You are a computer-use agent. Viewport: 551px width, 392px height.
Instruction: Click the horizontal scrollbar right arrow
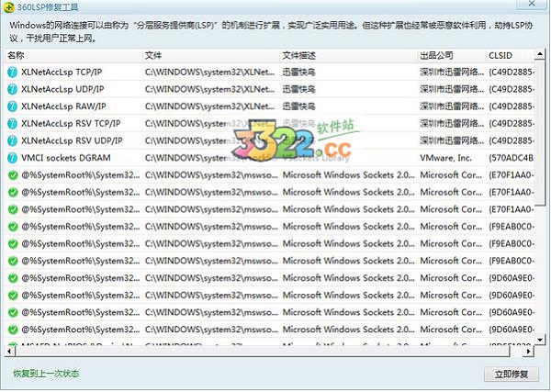[529, 351]
